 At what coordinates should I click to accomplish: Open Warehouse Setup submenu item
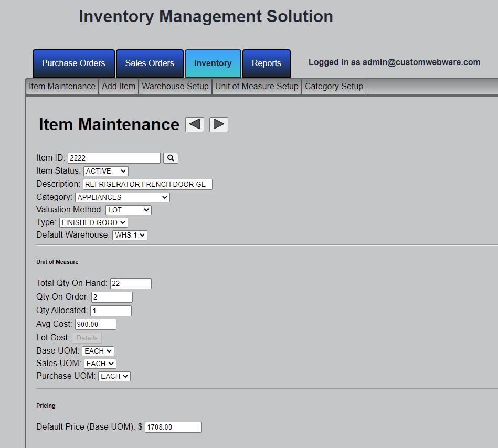175,87
